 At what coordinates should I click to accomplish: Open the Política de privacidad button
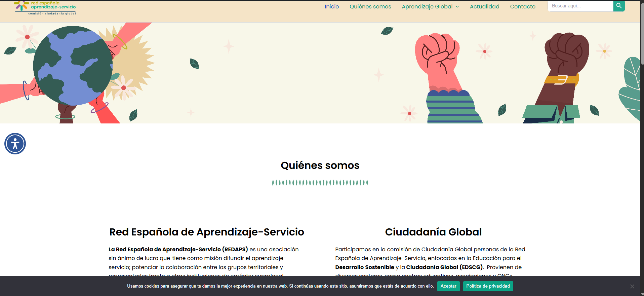[x=488, y=286]
